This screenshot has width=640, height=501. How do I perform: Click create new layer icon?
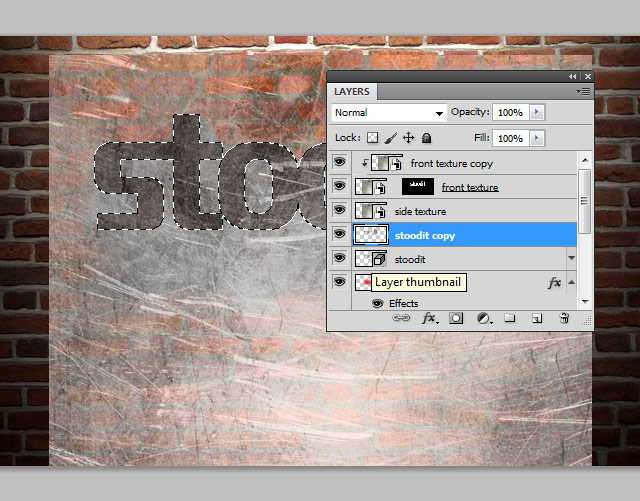[x=537, y=318]
